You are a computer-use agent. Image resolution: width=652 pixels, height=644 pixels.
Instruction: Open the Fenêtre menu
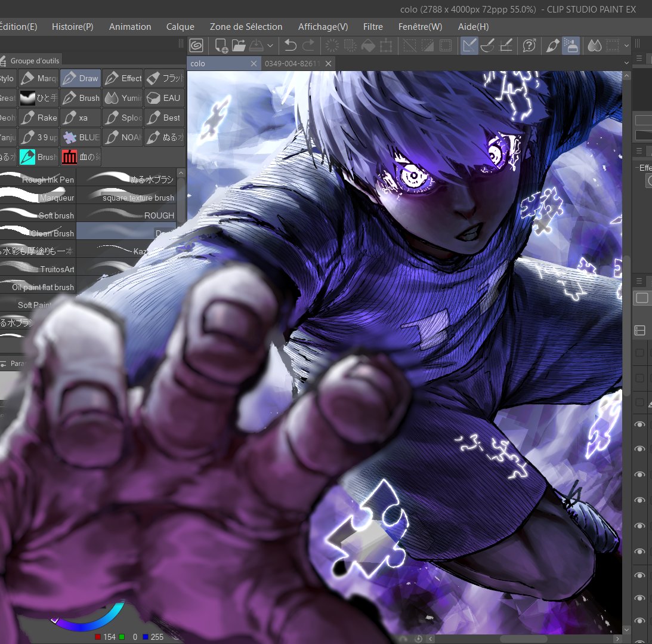(420, 27)
